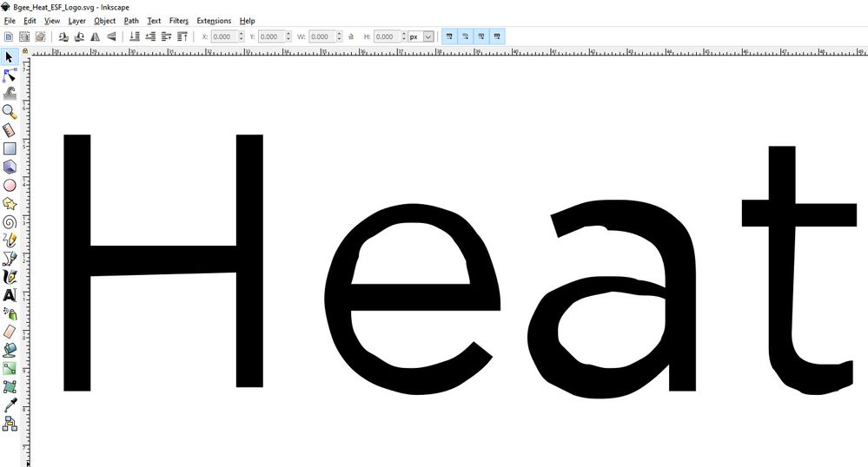Open the Path menu
The image size is (868, 467).
click(x=131, y=21)
